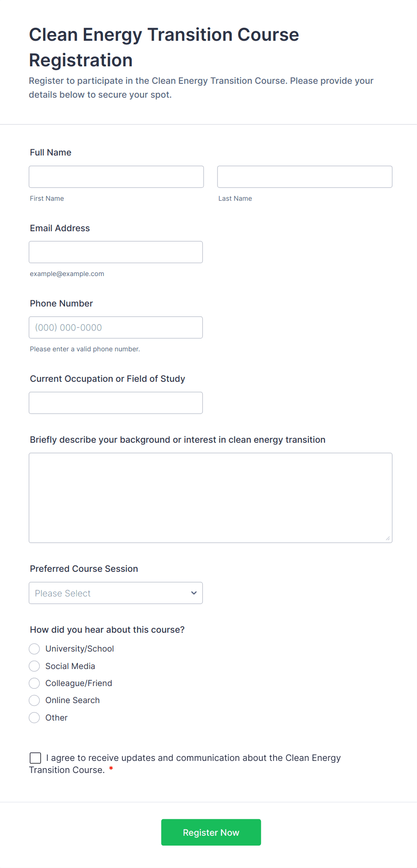This screenshot has height=868, width=417.
Task: Click the Full Name field label
Action: (51, 152)
